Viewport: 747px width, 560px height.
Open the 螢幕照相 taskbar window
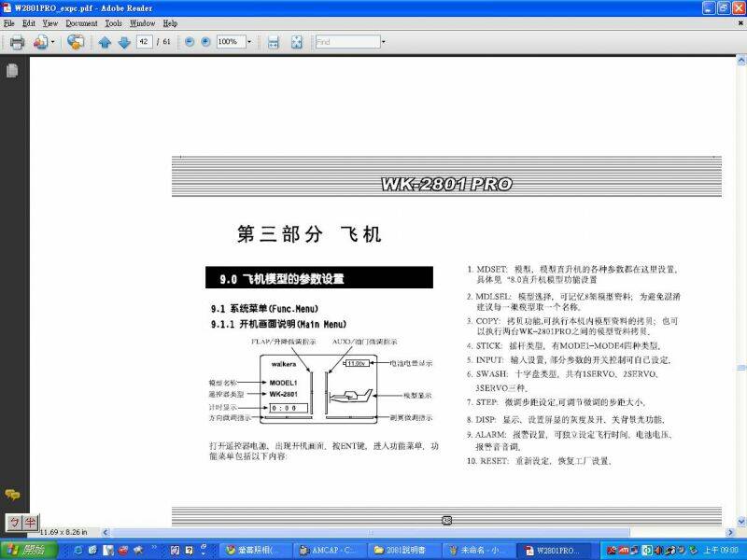click(x=254, y=551)
